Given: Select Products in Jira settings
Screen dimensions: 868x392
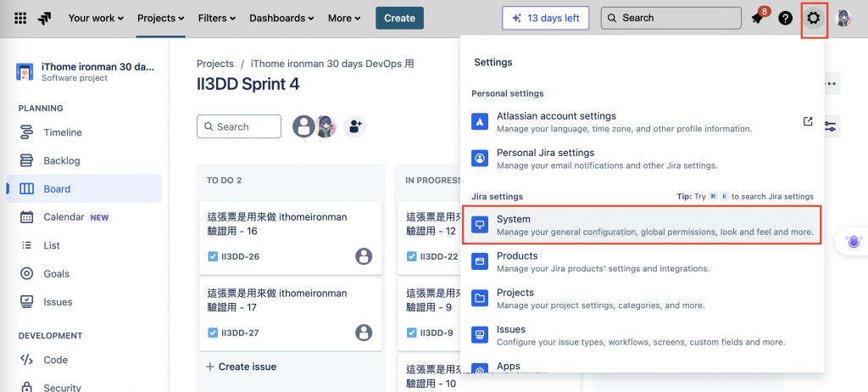Looking at the screenshot, I should [643, 261].
